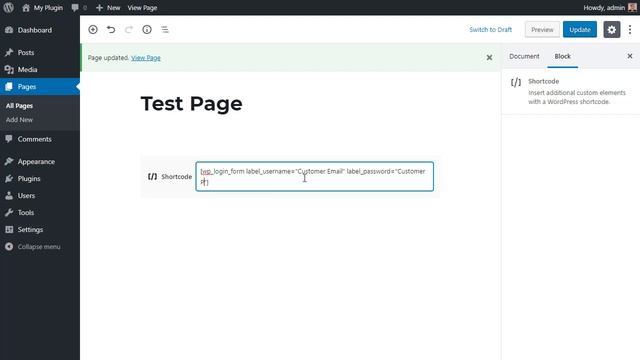Undo the last edit
The width and height of the screenshot is (640, 360).
[x=111, y=29]
